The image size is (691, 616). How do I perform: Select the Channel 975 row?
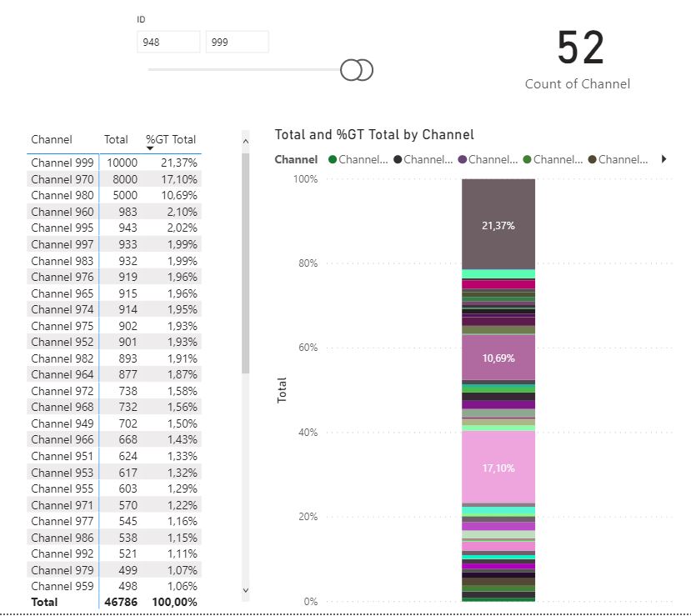pyautogui.click(x=114, y=326)
